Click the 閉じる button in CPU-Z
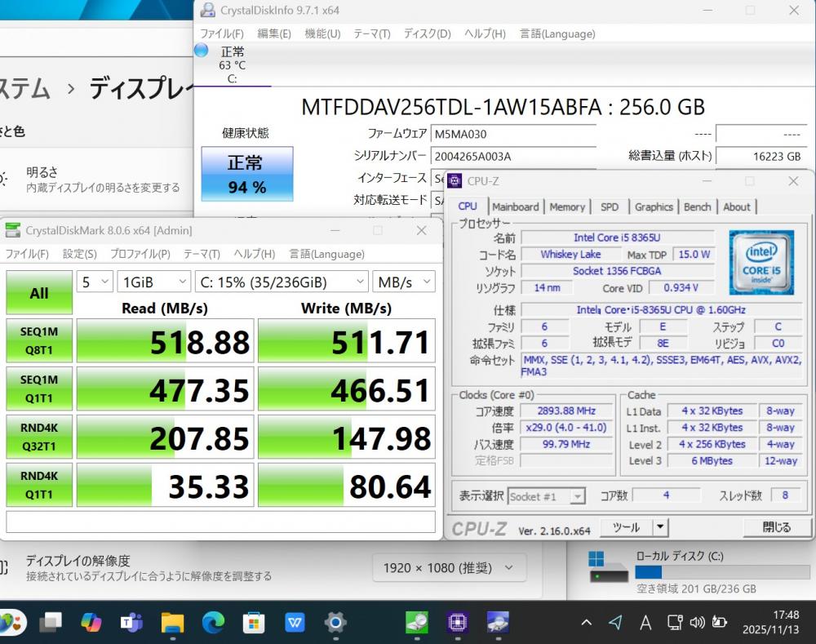The width and height of the screenshot is (816, 644). point(776,527)
